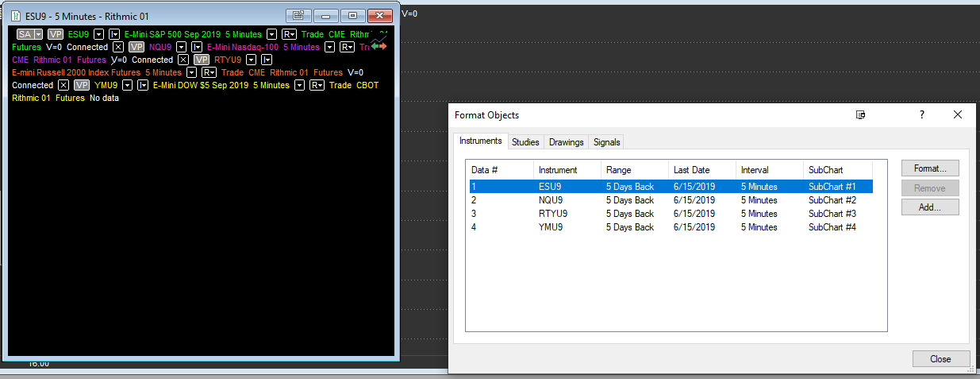Click the E-Mini S&P 500 Sep 2019 description
Viewport: 980px width, 379px height.
coord(172,34)
